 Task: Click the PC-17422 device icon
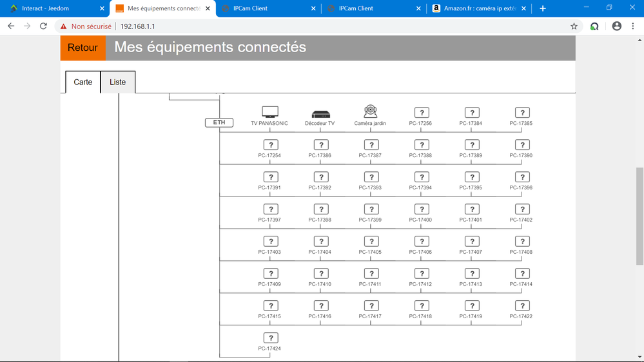click(x=522, y=306)
